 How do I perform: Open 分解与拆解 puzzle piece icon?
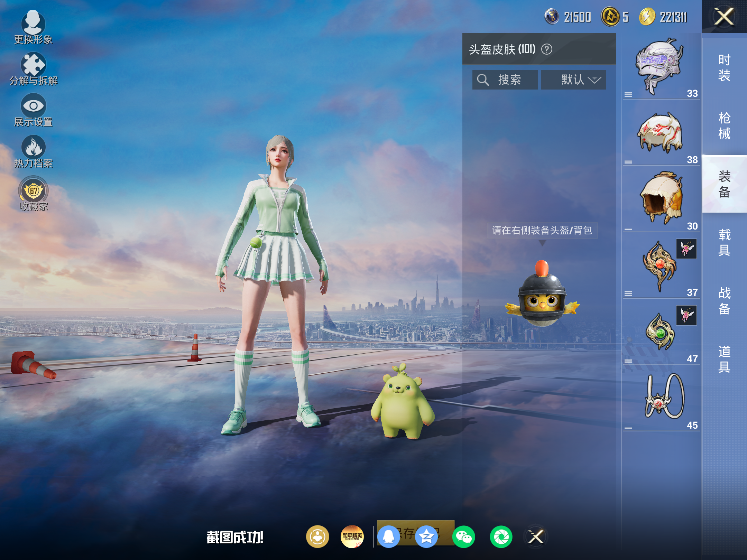point(33,68)
